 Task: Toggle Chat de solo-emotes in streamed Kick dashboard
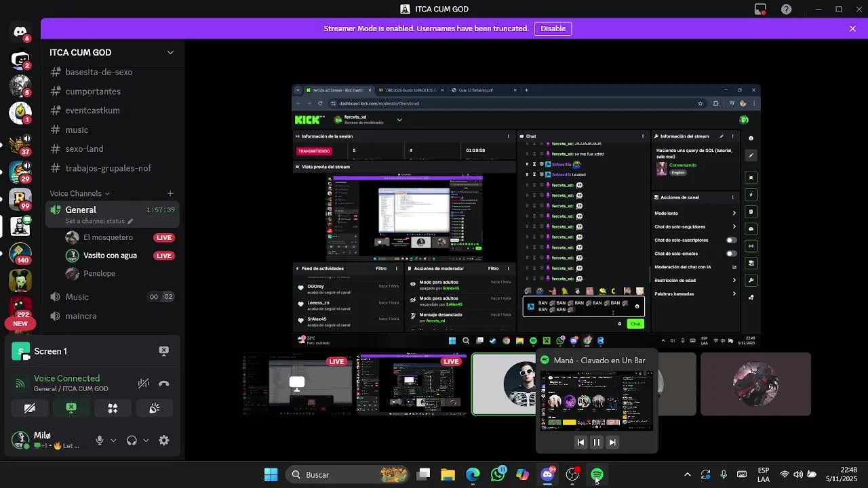click(731, 253)
